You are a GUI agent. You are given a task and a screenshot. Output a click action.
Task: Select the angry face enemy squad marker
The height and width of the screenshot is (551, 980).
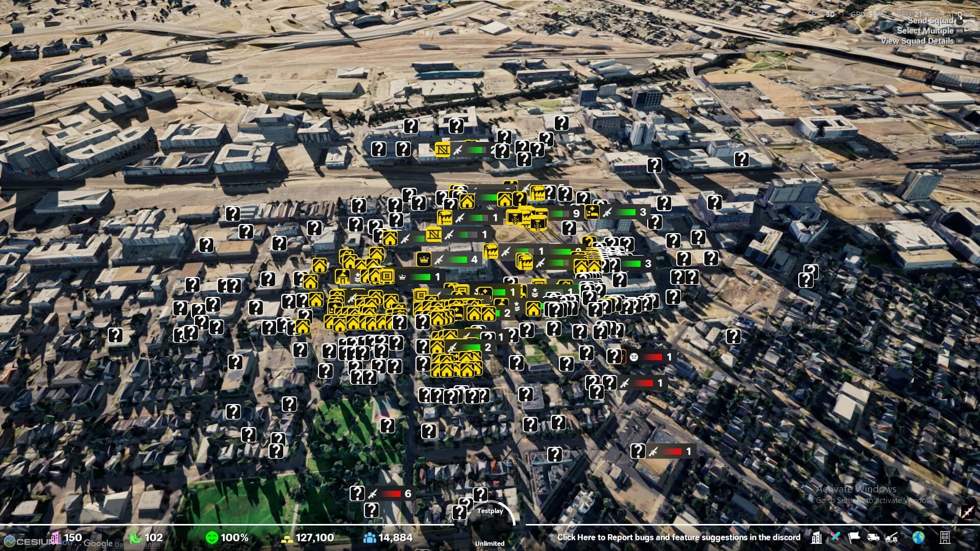[652, 357]
